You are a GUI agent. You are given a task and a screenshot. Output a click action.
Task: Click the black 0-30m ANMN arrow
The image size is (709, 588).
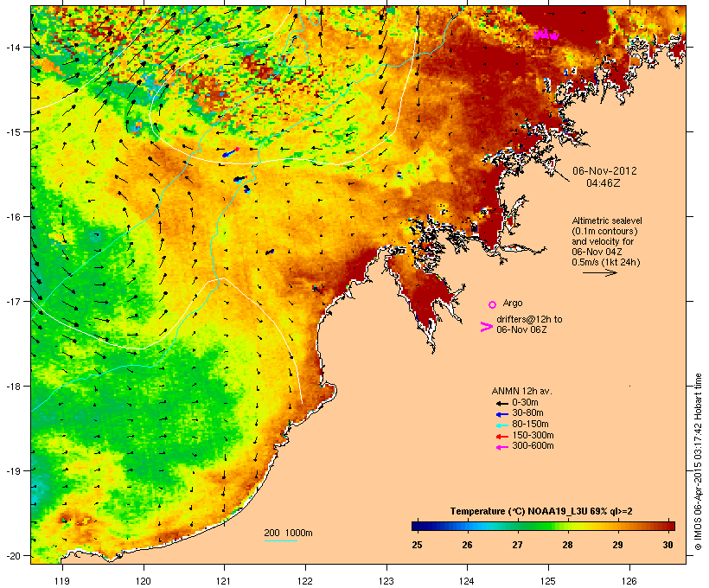[502, 403]
